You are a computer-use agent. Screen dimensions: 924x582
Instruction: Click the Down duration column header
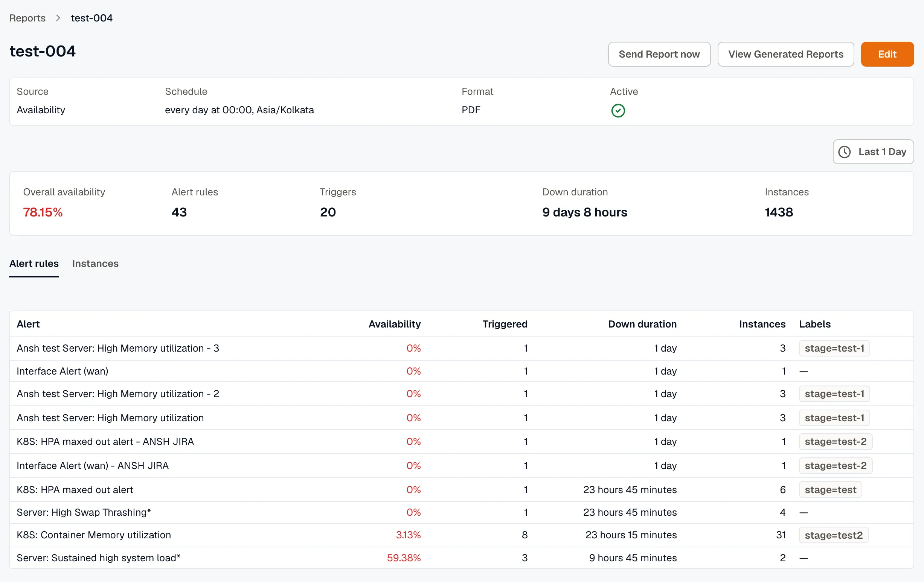click(x=642, y=324)
